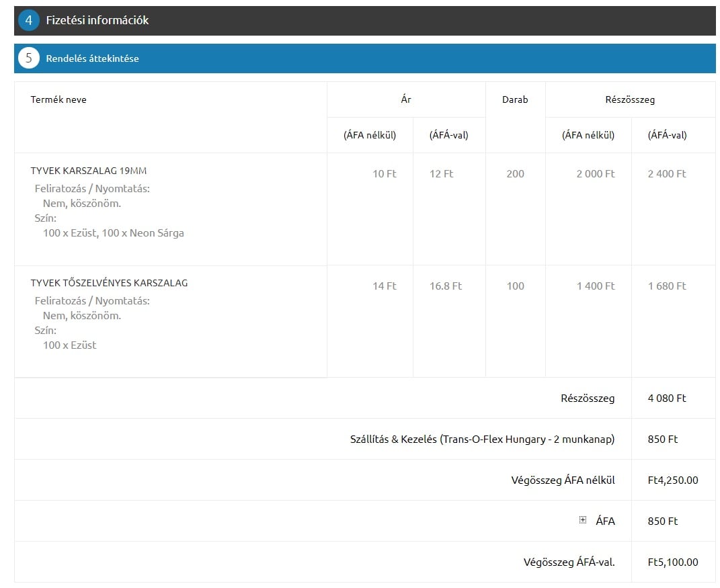Click the quantity 200 cell
The width and height of the screenshot is (720, 588).
(x=515, y=173)
